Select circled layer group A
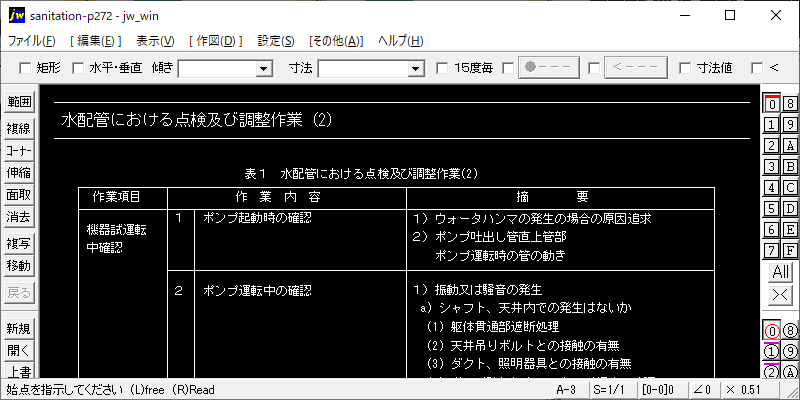 [x=790, y=371]
